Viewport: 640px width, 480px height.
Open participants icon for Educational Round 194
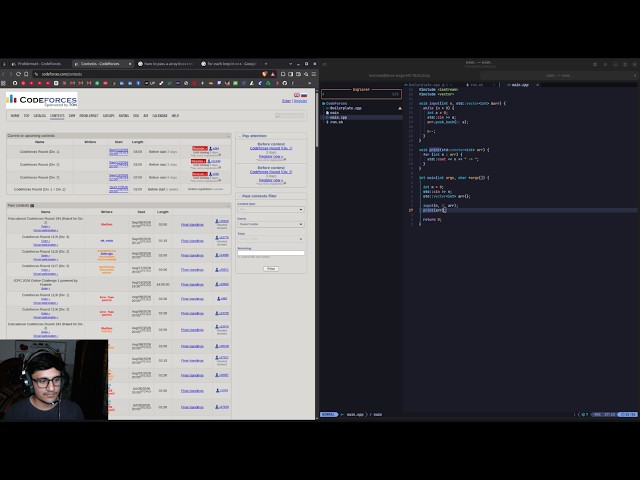tap(217, 221)
